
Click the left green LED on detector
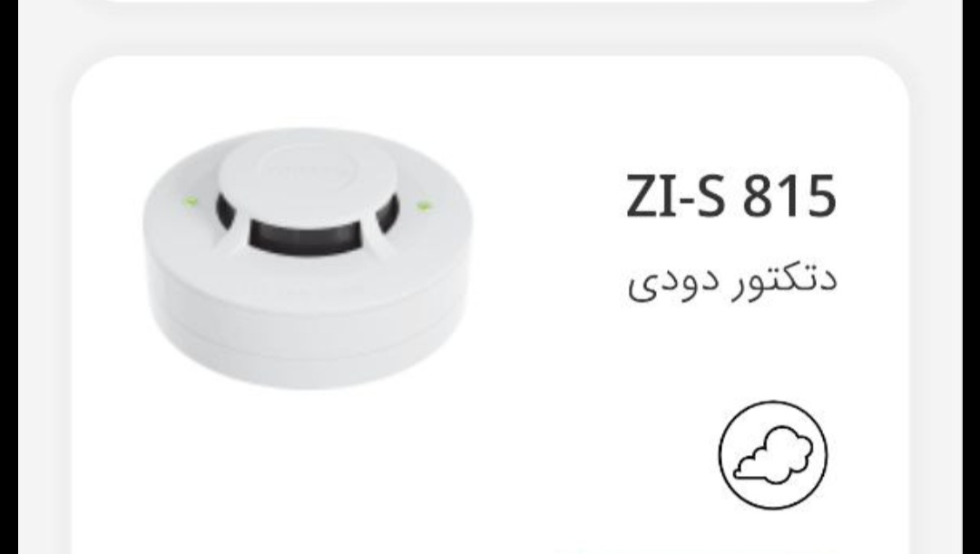[x=191, y=201]
